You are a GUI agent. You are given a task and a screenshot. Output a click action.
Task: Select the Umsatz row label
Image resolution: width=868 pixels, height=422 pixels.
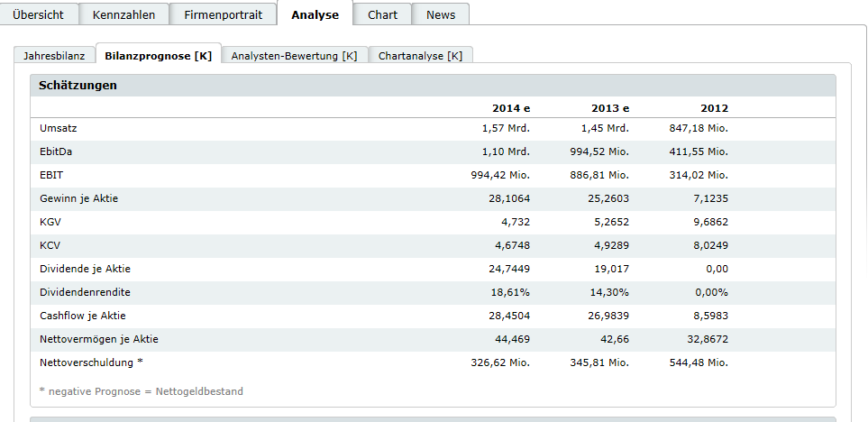(59, 129)
